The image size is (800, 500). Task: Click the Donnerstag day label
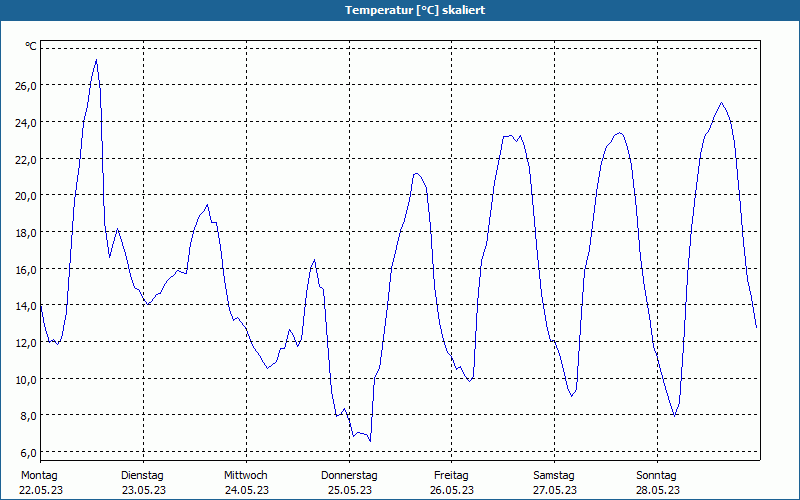point(349,476)
